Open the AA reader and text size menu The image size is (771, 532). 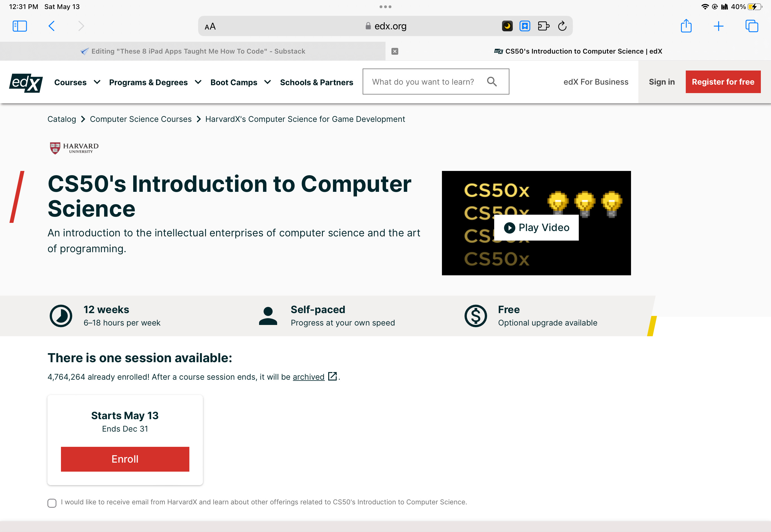tap(210, 26)
